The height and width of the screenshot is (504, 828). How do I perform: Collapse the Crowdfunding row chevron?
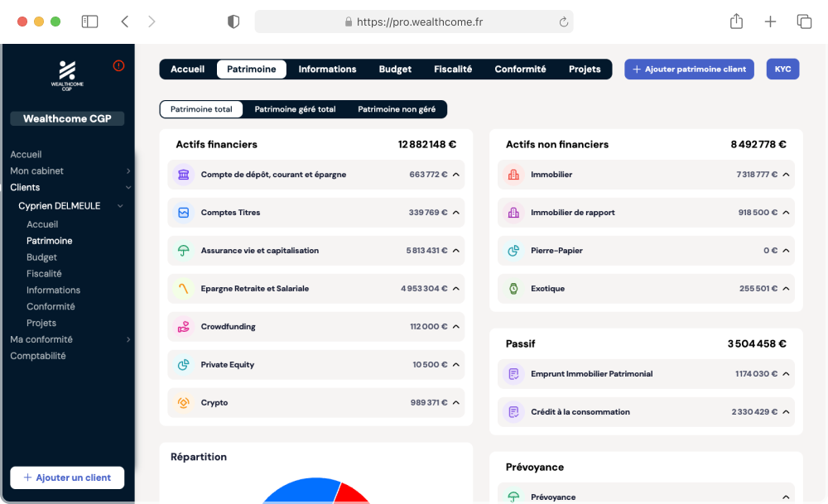pos(456,327)
